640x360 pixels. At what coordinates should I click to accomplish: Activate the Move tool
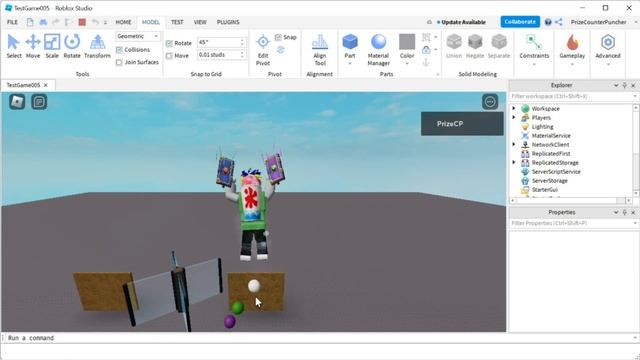(33, 46)
